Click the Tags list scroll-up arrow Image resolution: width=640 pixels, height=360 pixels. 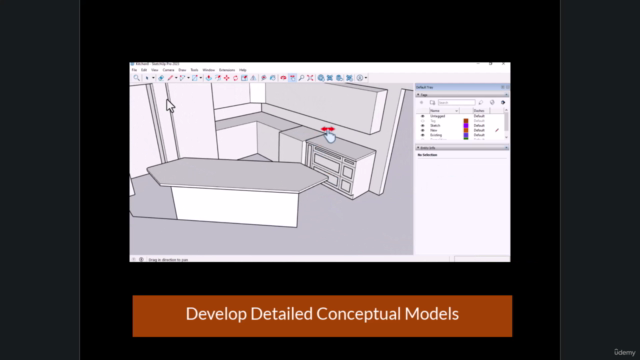(507, 110)
